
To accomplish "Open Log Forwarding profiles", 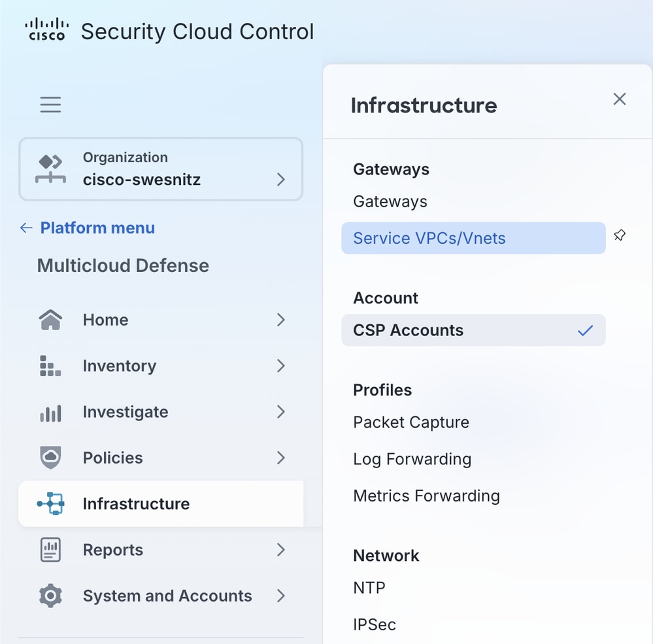I will (x=412, y=459).
